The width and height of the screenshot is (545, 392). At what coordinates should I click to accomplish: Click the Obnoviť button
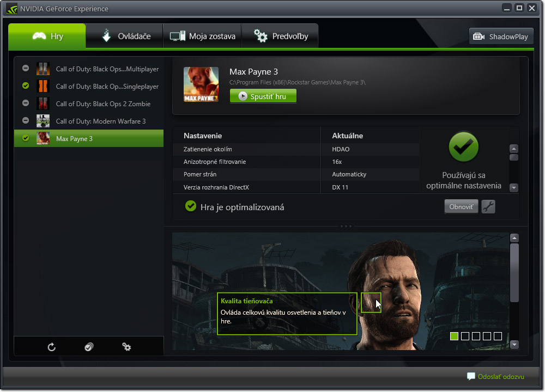tap(461, 206)
